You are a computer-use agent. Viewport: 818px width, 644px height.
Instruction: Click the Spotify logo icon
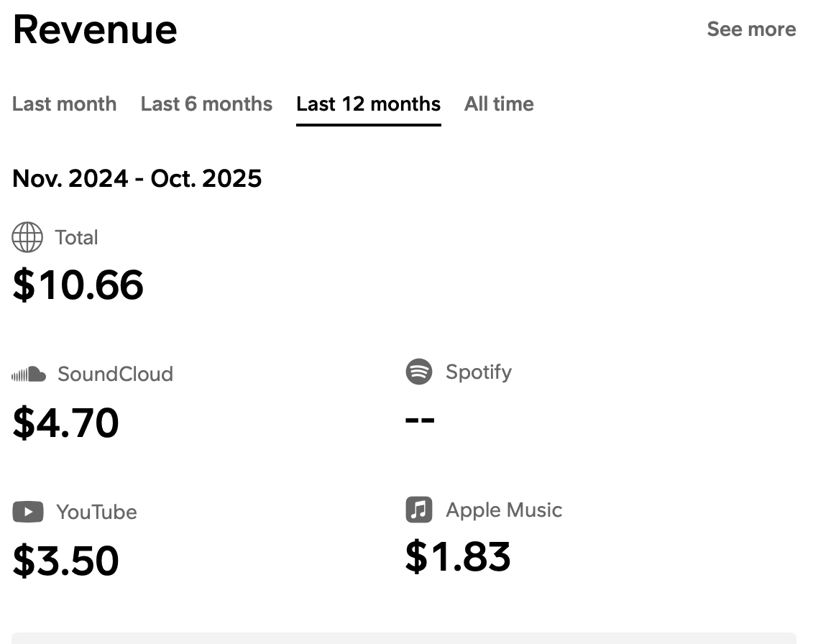coord(419,372)
